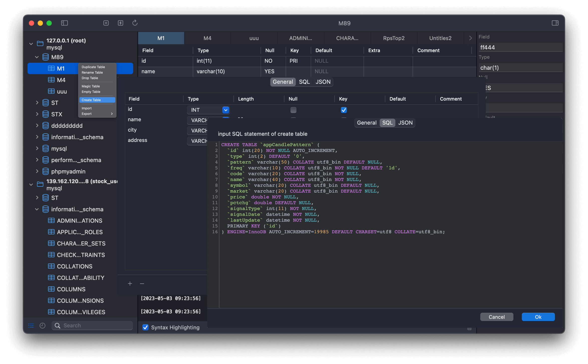This screenshot has height=364, width=588.
Task: Click the history clock icon at sidebar bottom
Action: (x=42, y=325)
